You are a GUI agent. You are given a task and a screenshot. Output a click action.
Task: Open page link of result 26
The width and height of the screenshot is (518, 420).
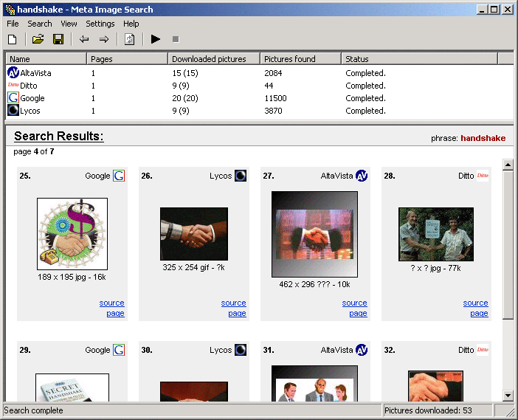click(x=237, y=313)
